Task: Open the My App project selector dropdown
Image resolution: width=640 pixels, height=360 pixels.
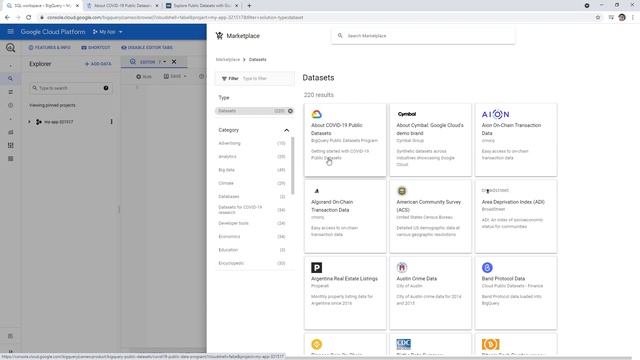Action: point(107,32)
